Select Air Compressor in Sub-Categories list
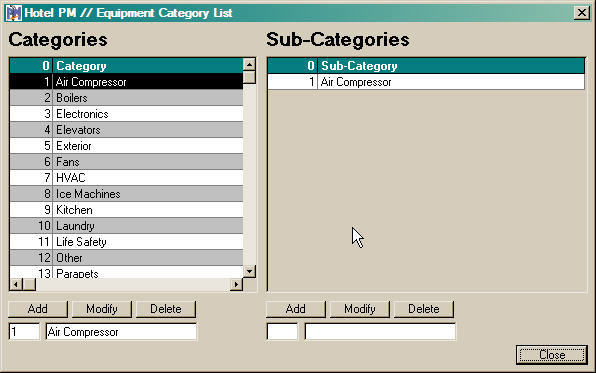Image resolution: width=596 pixels, height=373 pixels. click(x=426, y=82)
